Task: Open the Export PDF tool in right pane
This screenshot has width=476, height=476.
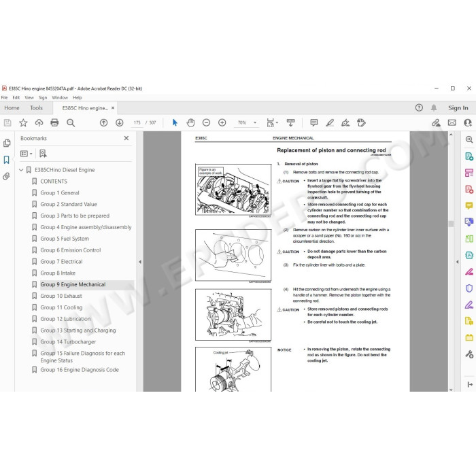Action: tap(469, 156)
